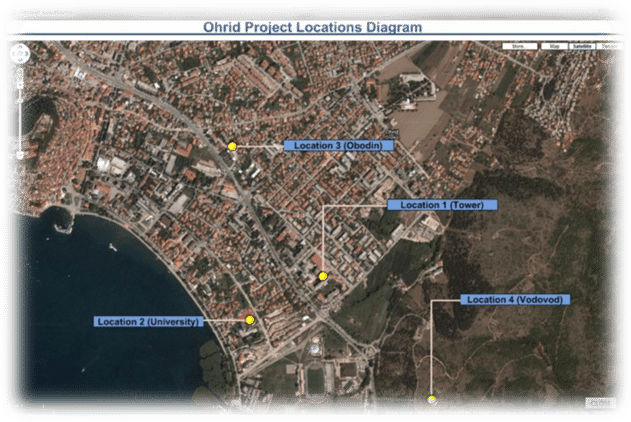Switch to Satellite view
Viewport: 631px width, 422px height.
point(581,47)
